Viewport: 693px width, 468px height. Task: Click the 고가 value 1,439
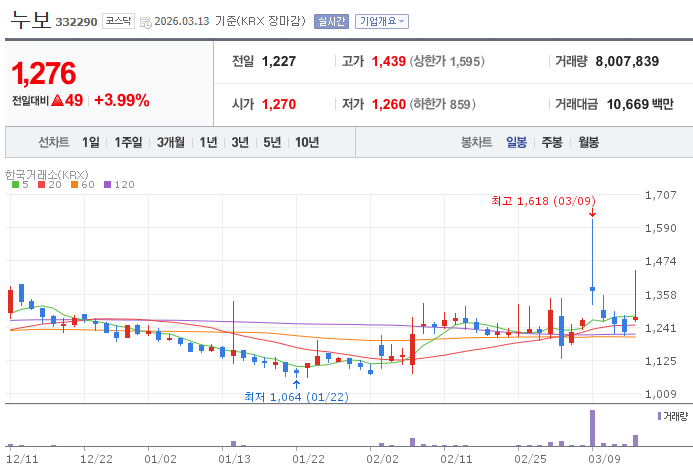(388, 61)
